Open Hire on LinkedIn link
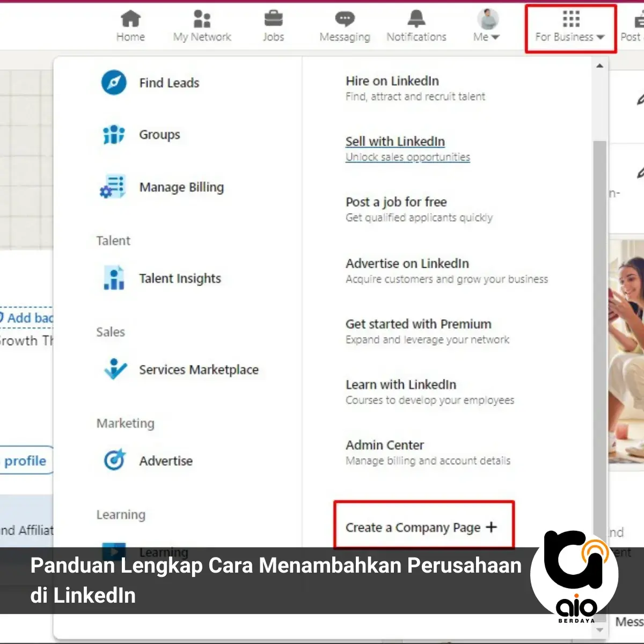The width and height of the screenshot is (644, 644). coord(392,81)
